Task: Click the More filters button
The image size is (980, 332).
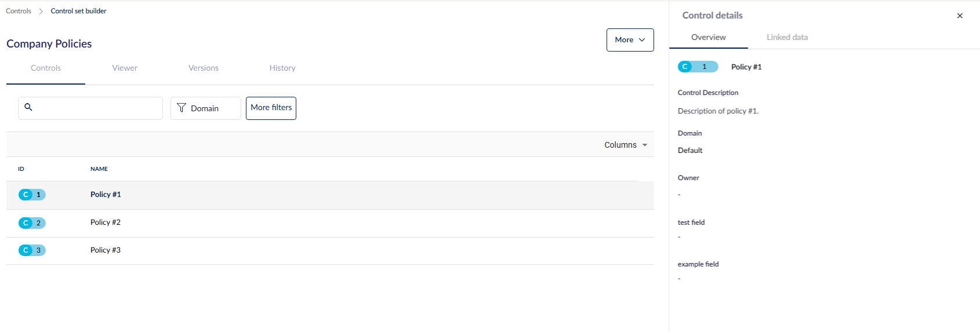Action: 271,108
